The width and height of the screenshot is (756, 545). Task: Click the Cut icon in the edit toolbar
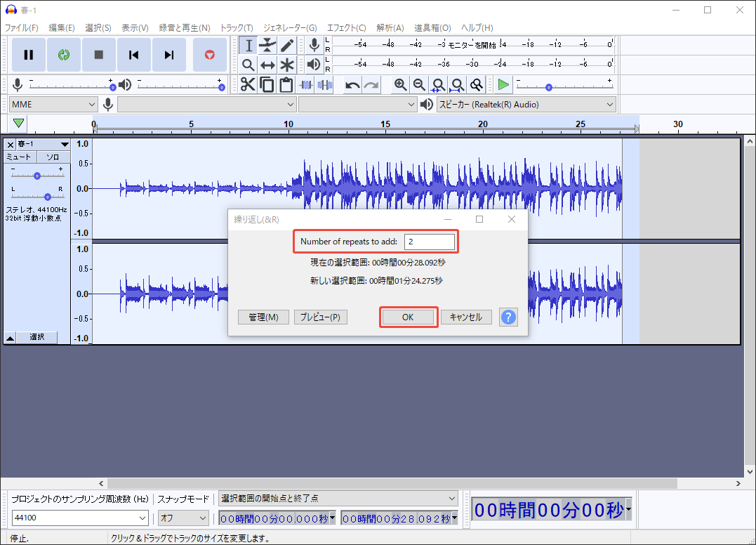coord(248,84)
